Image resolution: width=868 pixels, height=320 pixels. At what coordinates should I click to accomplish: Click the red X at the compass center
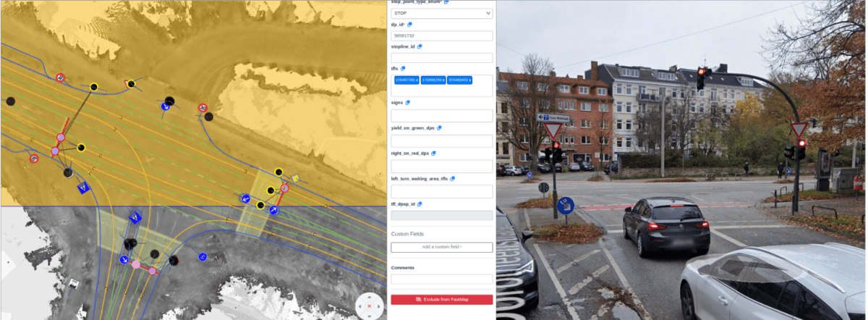click(x=370, y=306)
